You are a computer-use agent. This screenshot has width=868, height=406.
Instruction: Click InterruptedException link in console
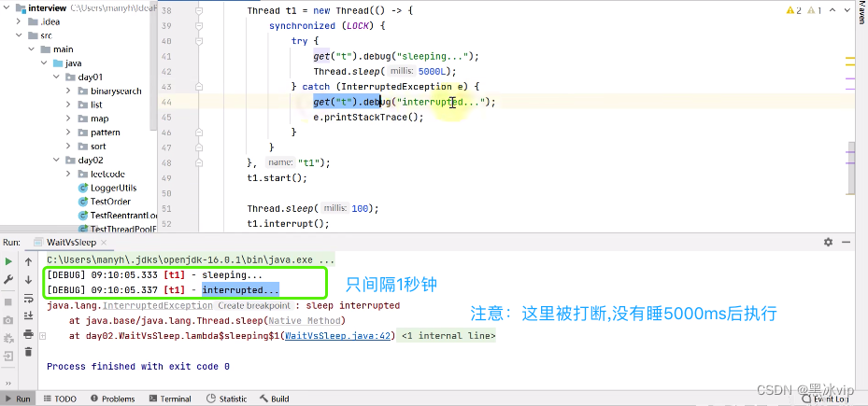(158, 305)
